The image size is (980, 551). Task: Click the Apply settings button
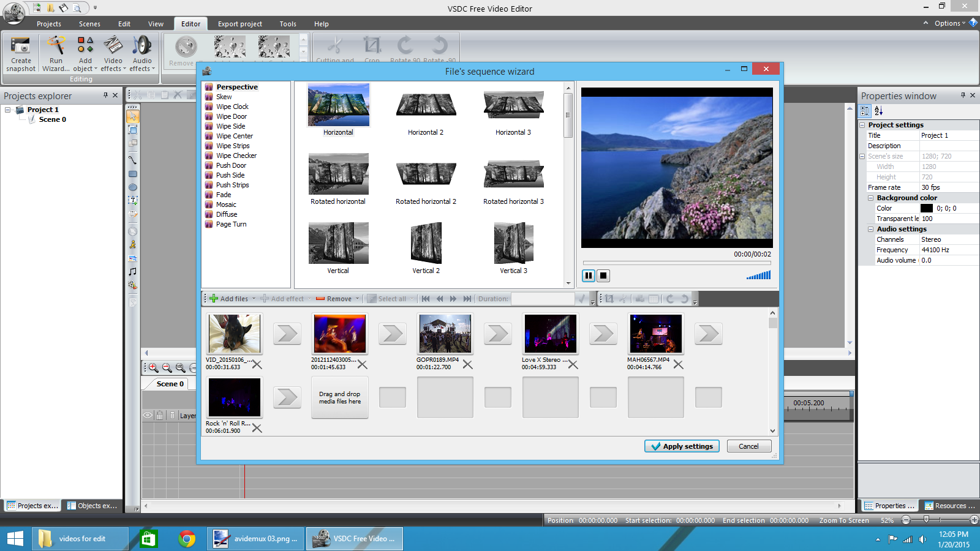point(682,446)
